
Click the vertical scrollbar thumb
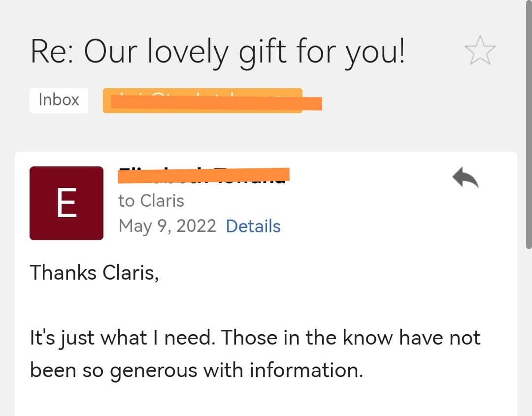[529, 123]
